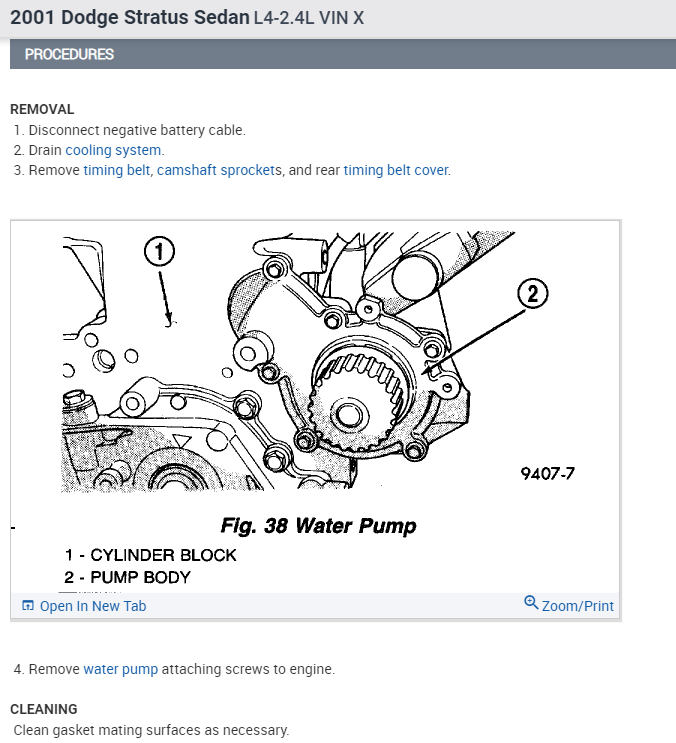
Task: Click the 9407-7 figure reference number
Action: tap(548, 474)
